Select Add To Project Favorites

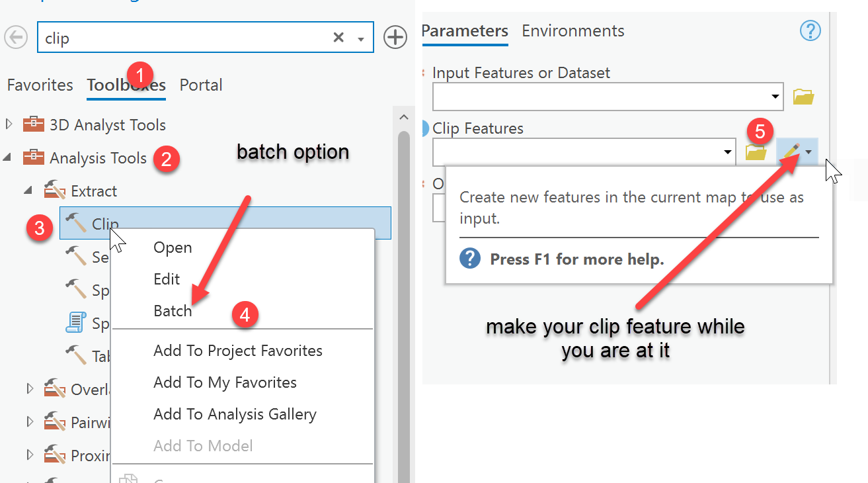click(238, 351)
